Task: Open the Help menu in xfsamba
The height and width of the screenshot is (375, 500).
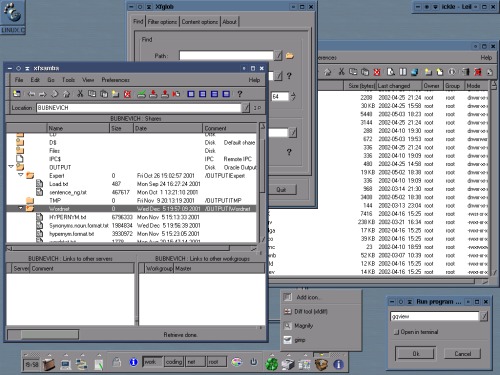Action: [x=254, y=80]
